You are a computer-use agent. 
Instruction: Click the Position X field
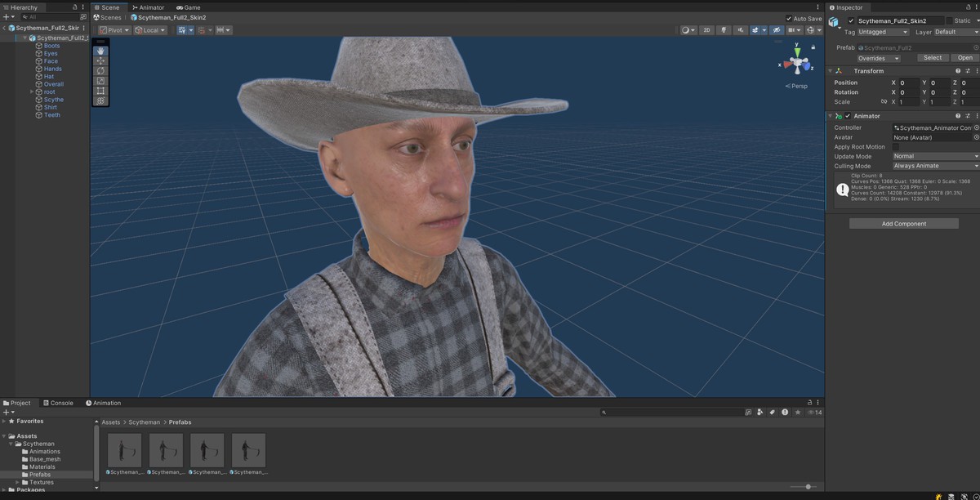pyautogui.click(x=909, y=83)
